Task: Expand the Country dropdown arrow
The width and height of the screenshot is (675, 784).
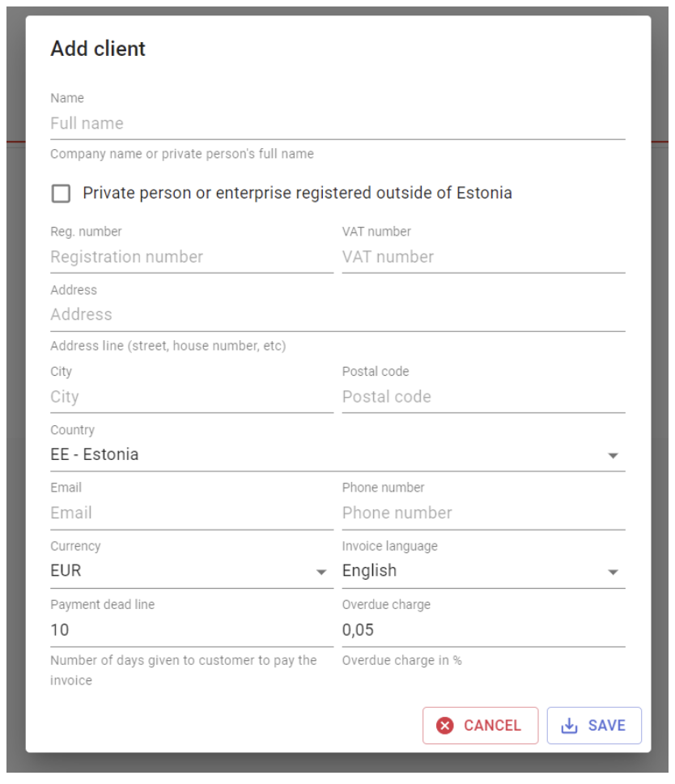Action: 613,455
